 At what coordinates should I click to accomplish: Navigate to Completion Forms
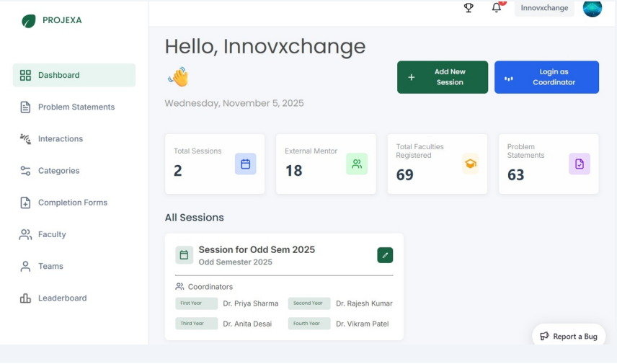point(72,203)
